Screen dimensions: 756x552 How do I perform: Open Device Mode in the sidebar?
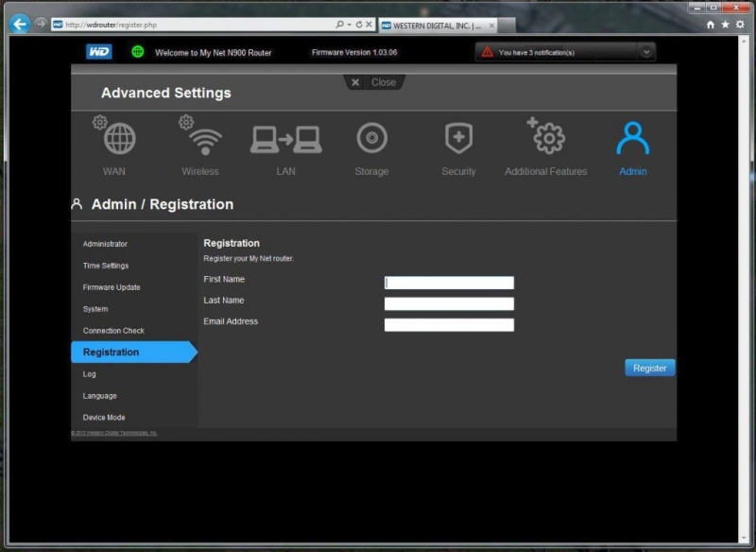coord(104,418)
